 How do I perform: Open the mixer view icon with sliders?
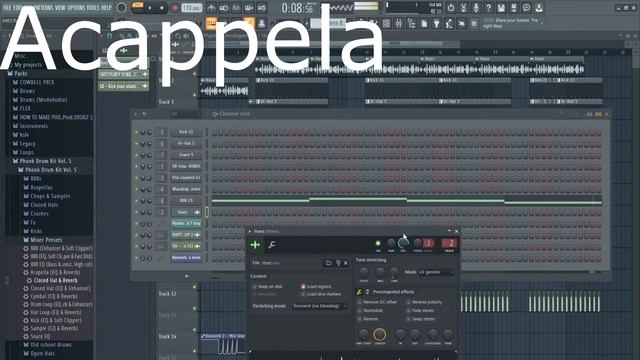[399, 24]
